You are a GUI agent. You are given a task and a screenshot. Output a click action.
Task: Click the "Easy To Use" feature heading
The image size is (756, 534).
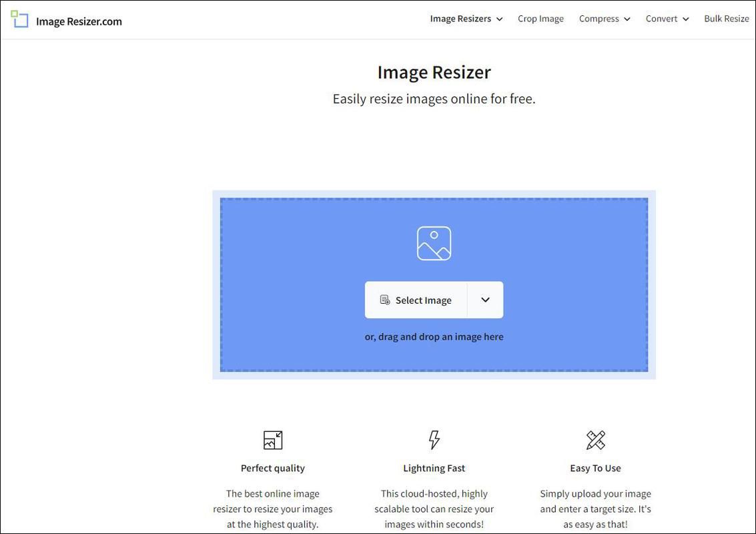pos(595,468)
